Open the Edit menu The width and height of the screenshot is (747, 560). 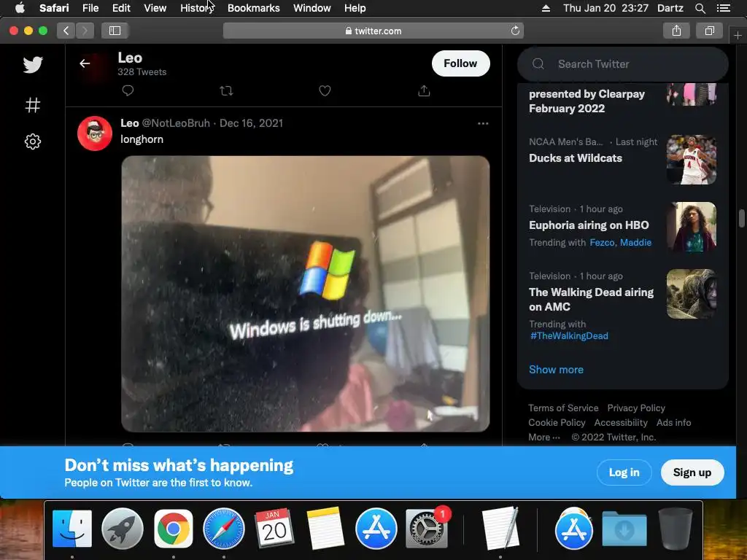[121, 8]
